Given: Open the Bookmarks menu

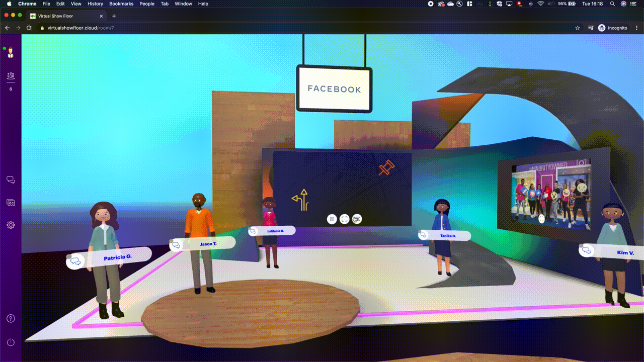Looking at the screenshot, I should click(121, 4).
